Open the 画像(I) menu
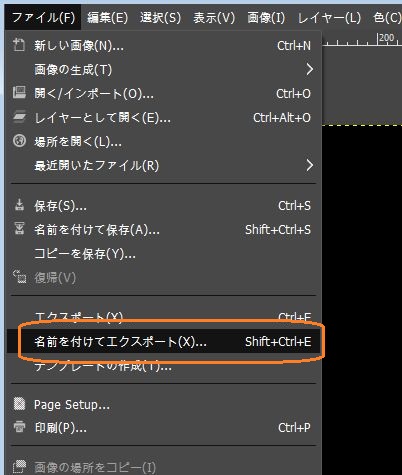Viewport: 402px width, 475px height. click(x=266, y=18)
